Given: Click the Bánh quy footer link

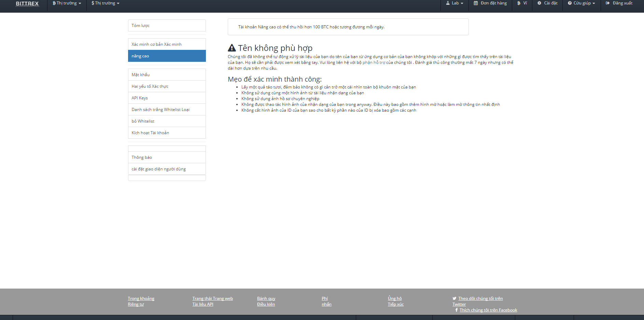Looking at the screenshot, I should (266, 298).
